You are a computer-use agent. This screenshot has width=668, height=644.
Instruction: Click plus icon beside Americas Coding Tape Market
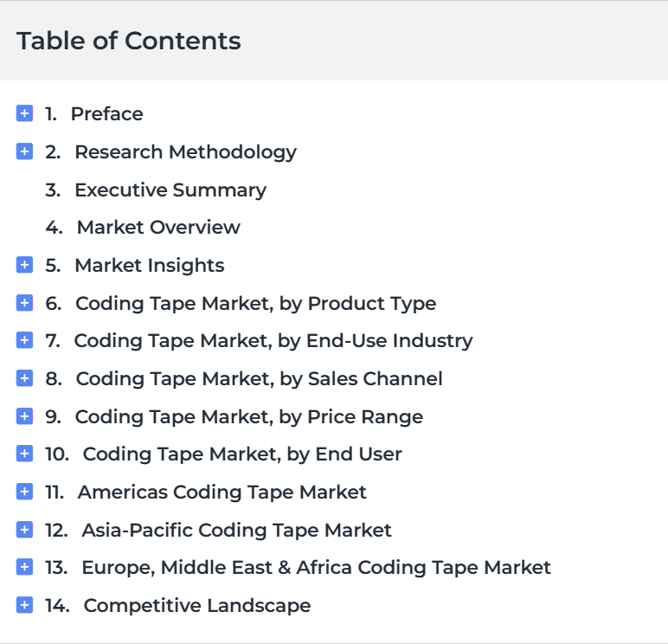25,492
